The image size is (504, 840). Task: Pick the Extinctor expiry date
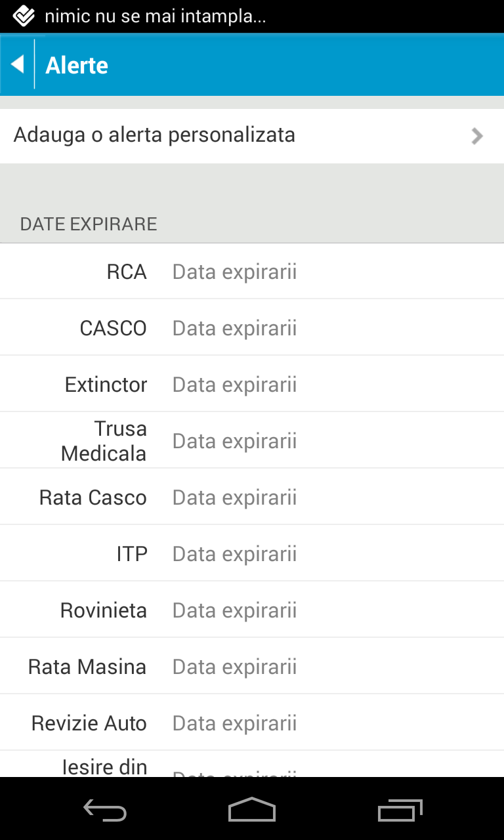pyautogui.click(x=234, y=385)
